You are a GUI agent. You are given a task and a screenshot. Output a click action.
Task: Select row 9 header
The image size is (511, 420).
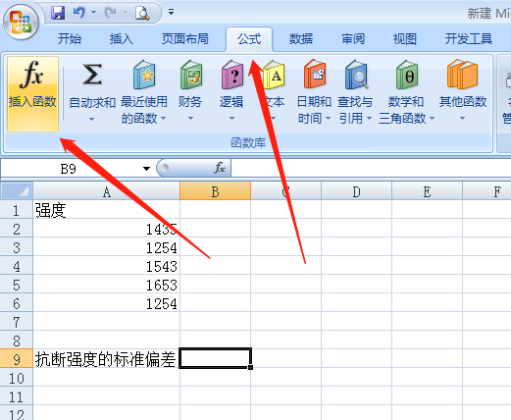17,359
